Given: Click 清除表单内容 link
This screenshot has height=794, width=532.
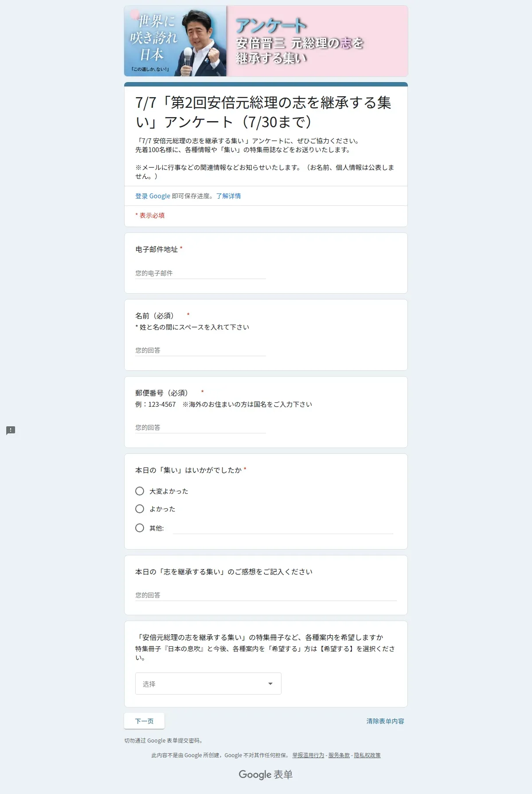Looking at the screenshot, I should (x=385, y=721).
